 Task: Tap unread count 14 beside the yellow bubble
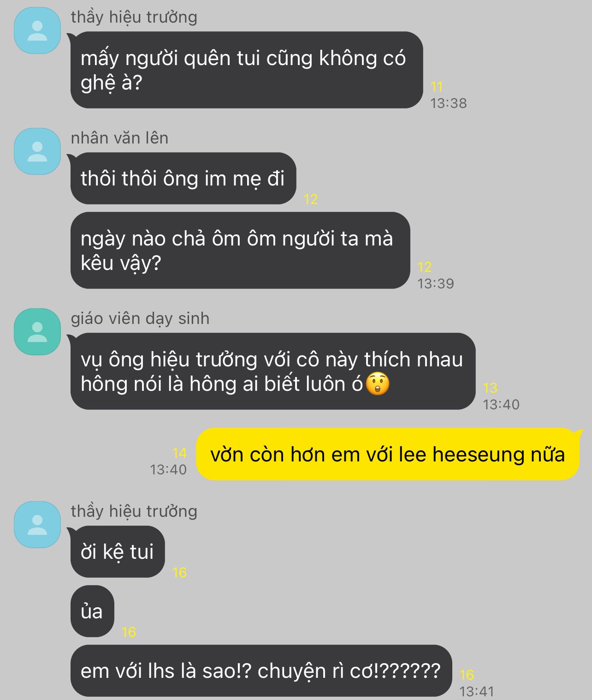point(179,453)
